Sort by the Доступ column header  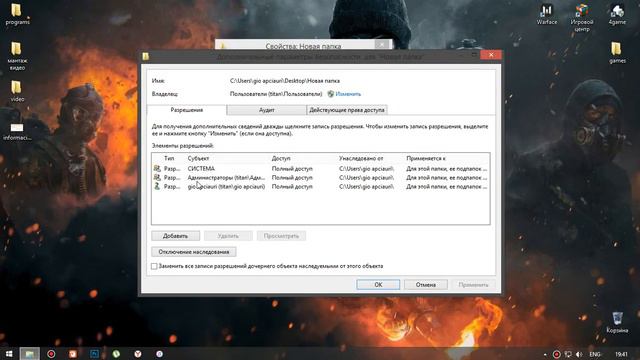click(x=281, y=158)
